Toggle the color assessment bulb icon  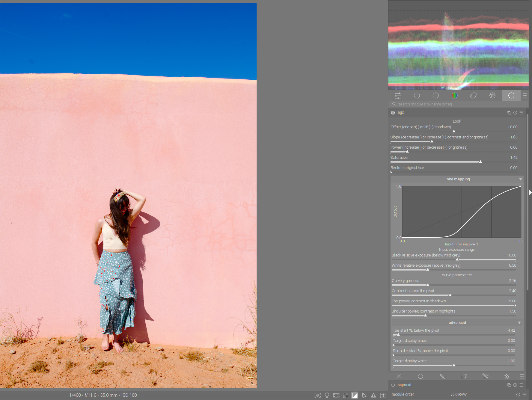pyautogui.click(x=327, y=395)
